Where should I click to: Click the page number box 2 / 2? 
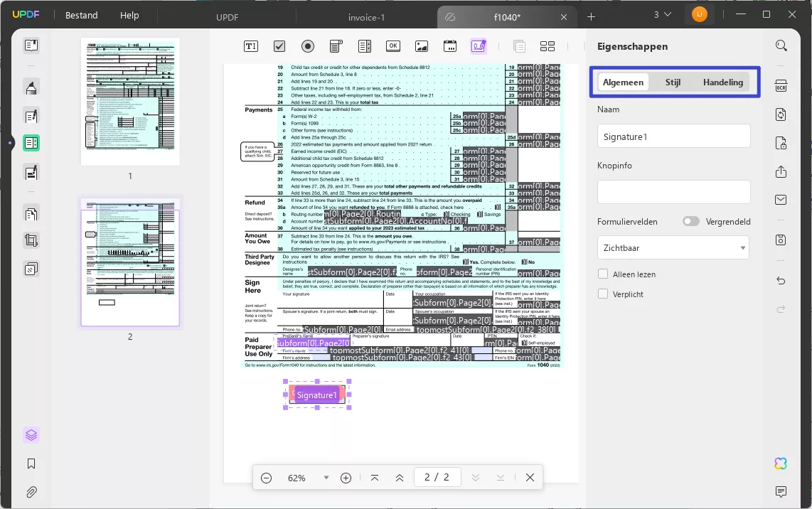point(437,477)
